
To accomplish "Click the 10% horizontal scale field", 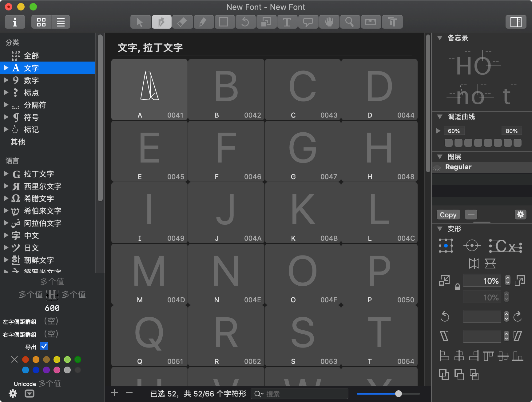I will click(x=482, y=280).
